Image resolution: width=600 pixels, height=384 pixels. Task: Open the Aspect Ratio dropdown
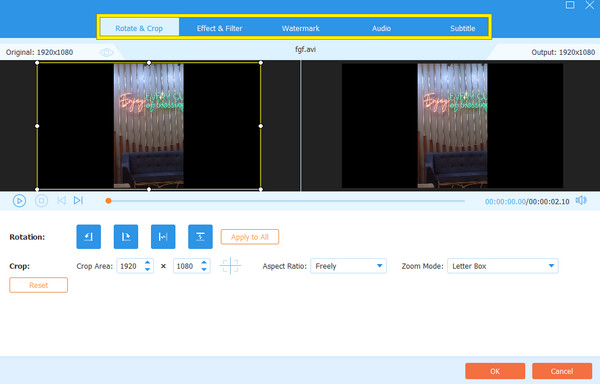coord(348,266)
